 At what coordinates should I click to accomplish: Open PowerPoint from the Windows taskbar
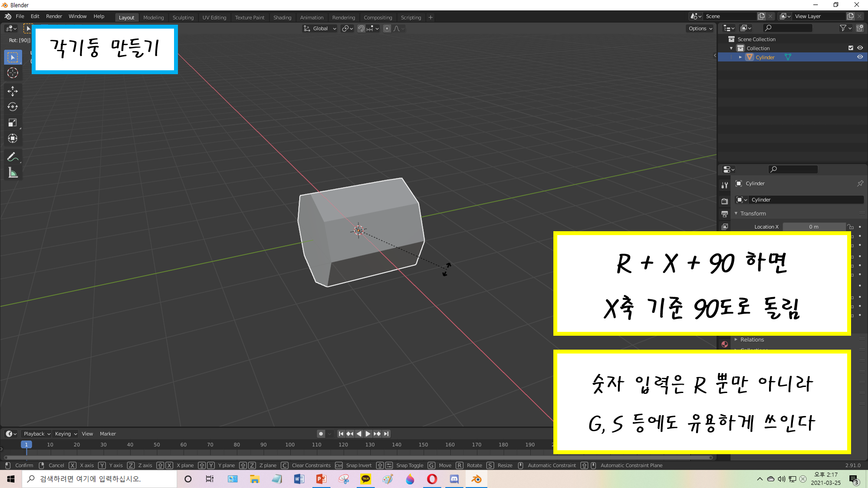[x=321, y=479]
